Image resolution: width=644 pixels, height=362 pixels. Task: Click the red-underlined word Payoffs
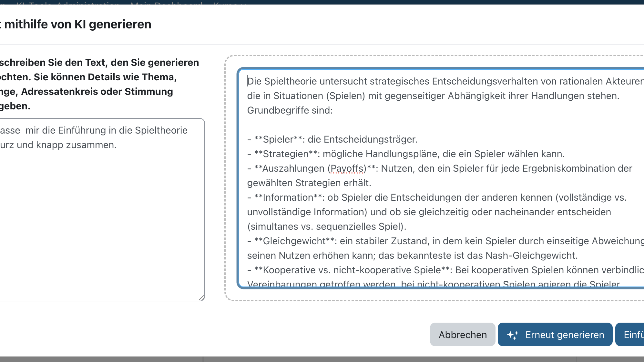tap(347, 168)
